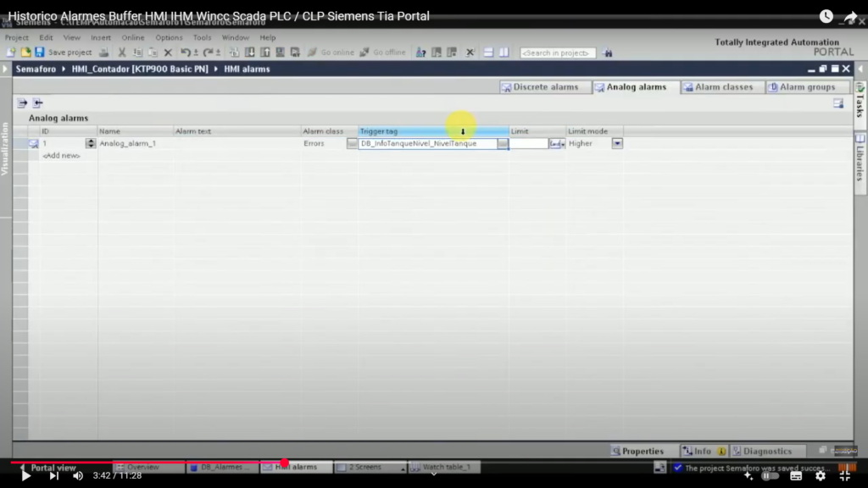868x488 pixels.
Task: Open the View menu
Action: [x=71, y=37]
